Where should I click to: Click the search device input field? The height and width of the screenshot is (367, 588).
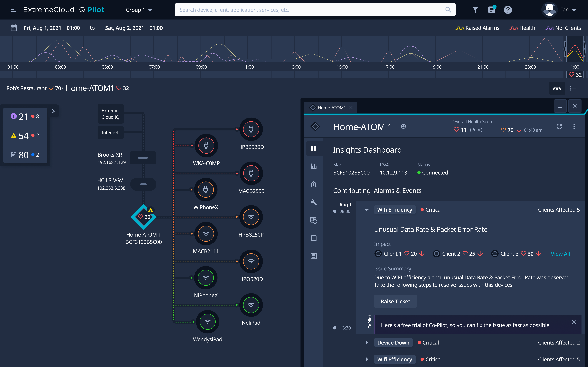[311, 10]
